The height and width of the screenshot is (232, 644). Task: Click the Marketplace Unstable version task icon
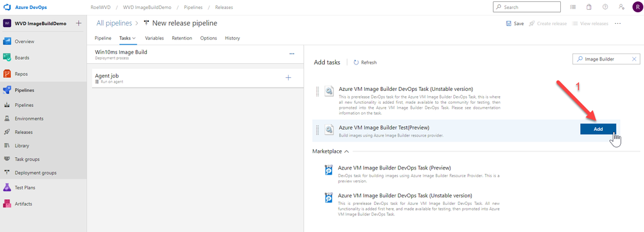(329, 198)
